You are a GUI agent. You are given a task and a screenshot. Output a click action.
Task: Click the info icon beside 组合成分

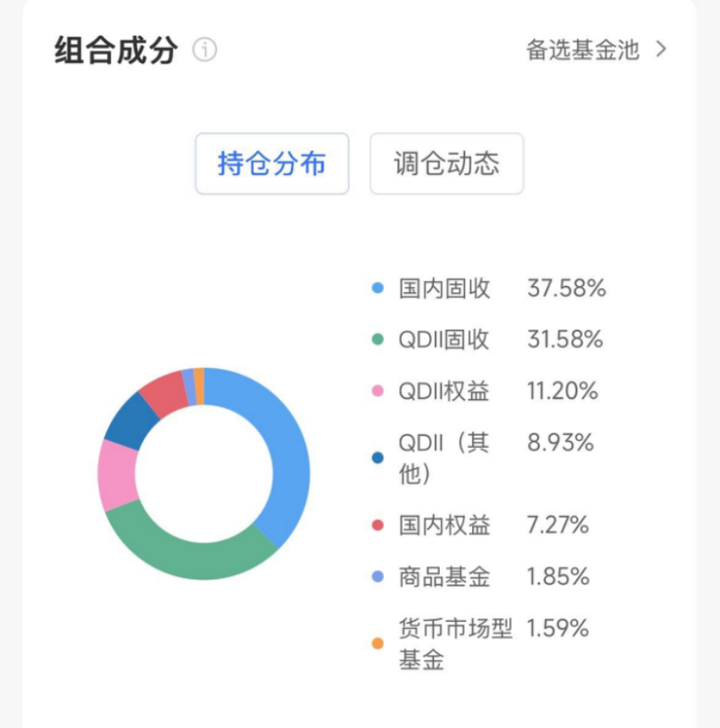coord(205,50)
